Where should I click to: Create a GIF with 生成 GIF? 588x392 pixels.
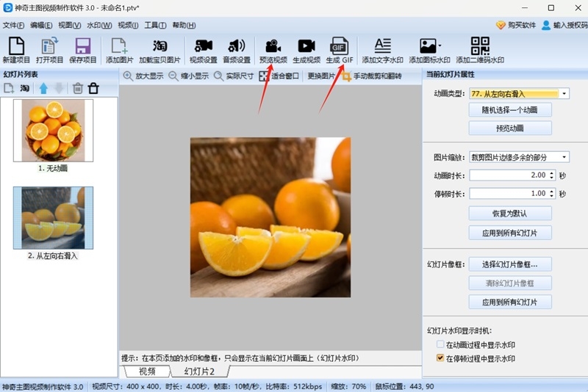(x=340, y=50)
